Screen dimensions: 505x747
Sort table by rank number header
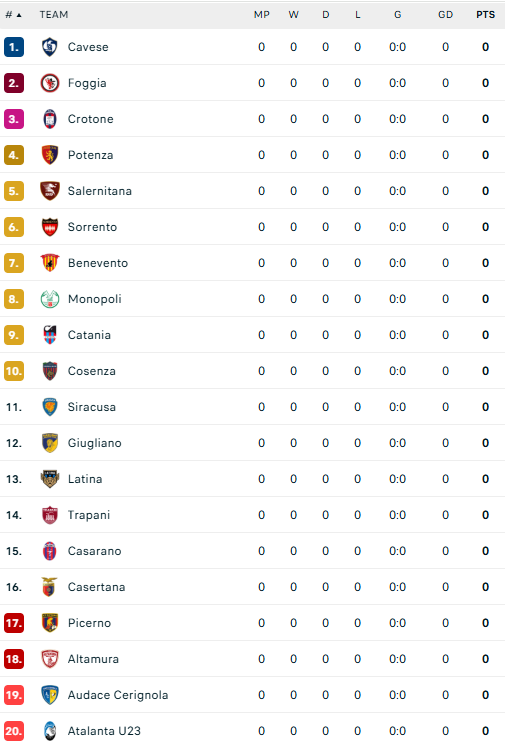click(13, 15)
